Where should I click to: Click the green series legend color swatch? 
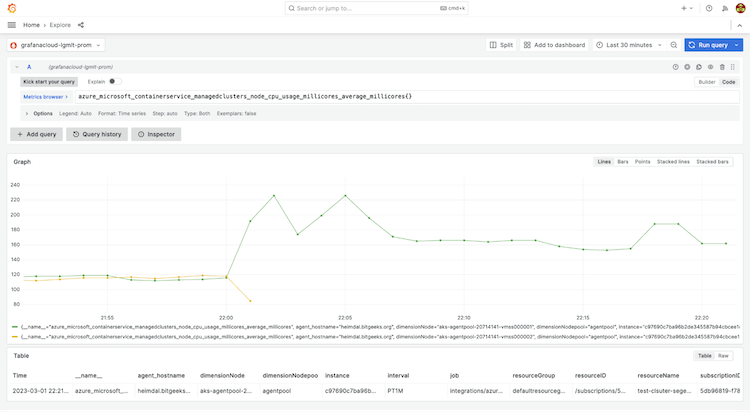click(14, 326)
